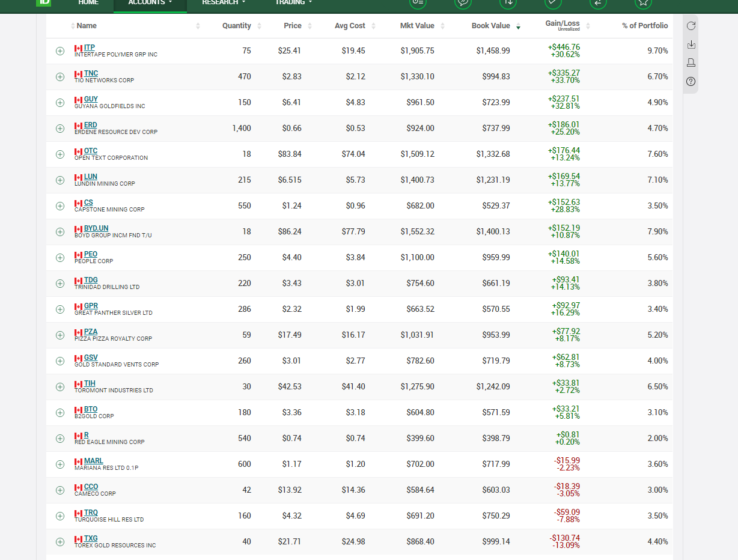Expand the GUY Guyana Goldfields row
738x560 pixels.
(x=60, y=103)
